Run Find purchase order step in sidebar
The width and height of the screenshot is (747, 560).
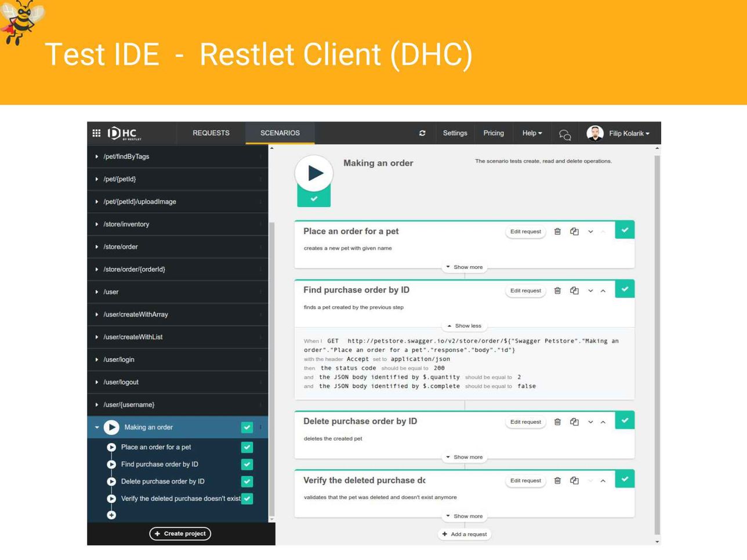click(x=111, y=464)
